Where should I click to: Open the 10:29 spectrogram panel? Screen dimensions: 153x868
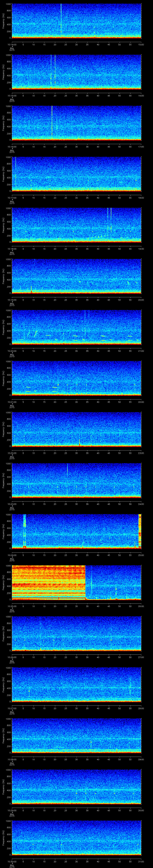pos(76,786)
